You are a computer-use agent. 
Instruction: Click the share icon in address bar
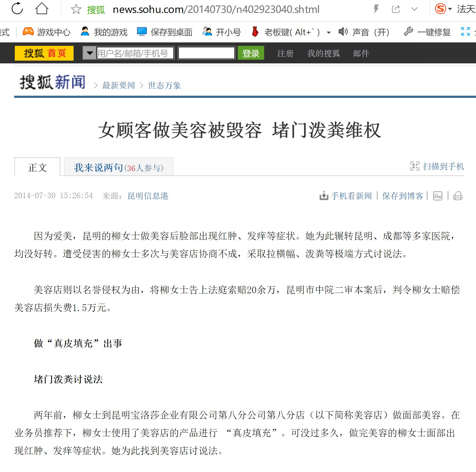(x=396, y=9)
